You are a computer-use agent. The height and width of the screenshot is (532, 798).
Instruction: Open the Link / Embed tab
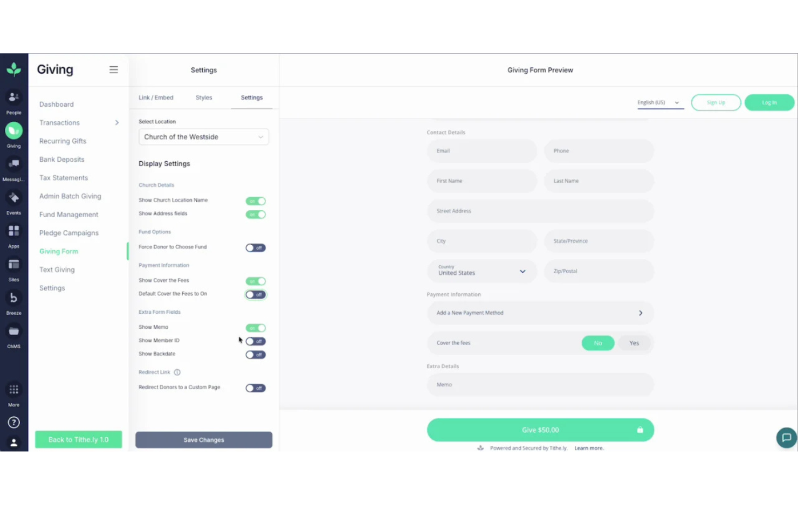[x=156, y=98]
